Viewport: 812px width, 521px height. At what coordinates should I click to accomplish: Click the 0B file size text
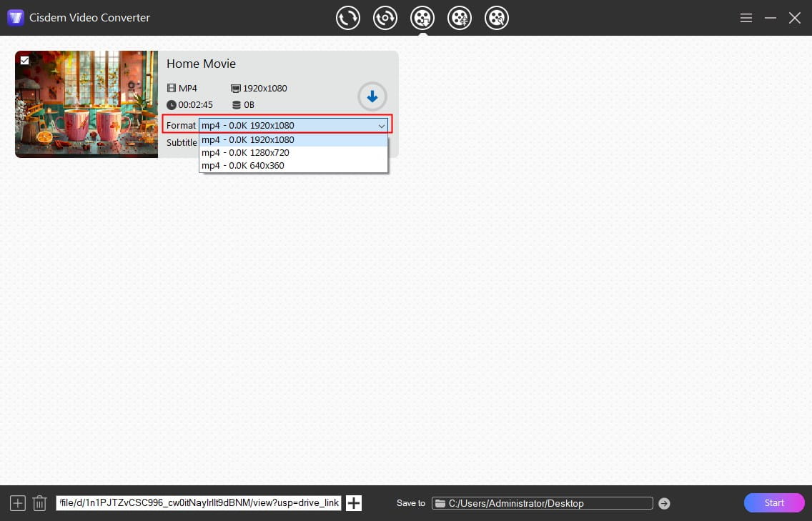249,105
